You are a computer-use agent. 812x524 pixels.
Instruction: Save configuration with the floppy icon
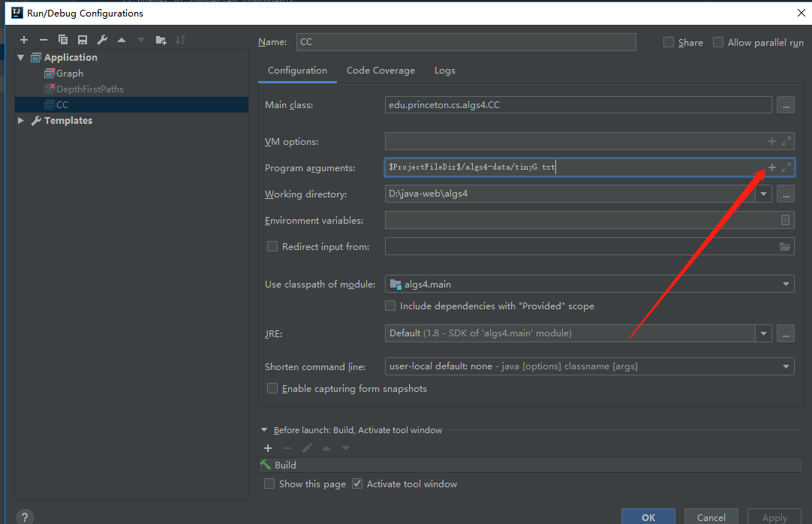83,40
